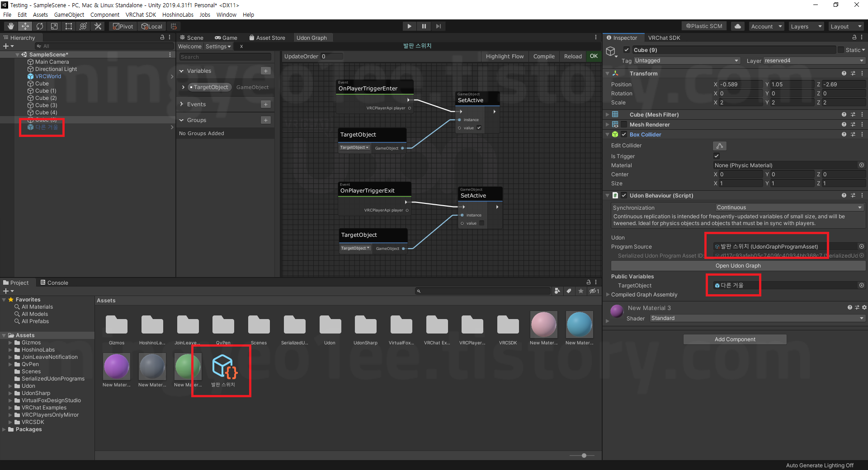Click Add Component button
868x470 pixels.
coord(735,339)
